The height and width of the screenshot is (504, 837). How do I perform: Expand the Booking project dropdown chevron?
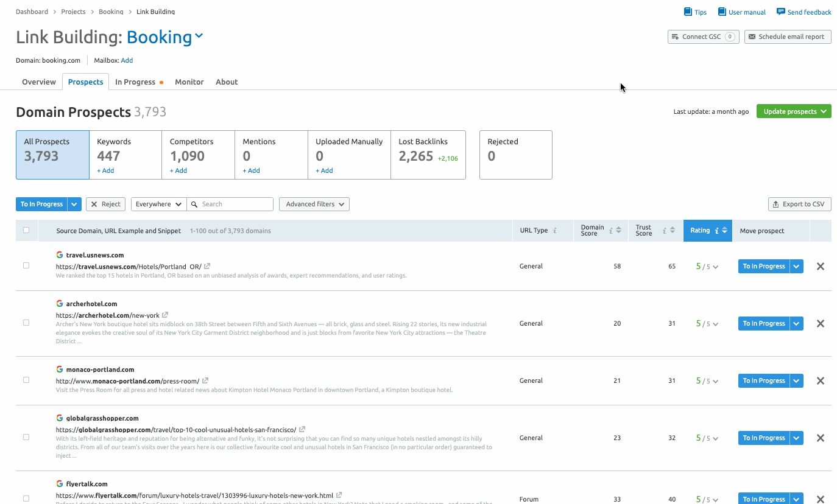tap(199, 37)
